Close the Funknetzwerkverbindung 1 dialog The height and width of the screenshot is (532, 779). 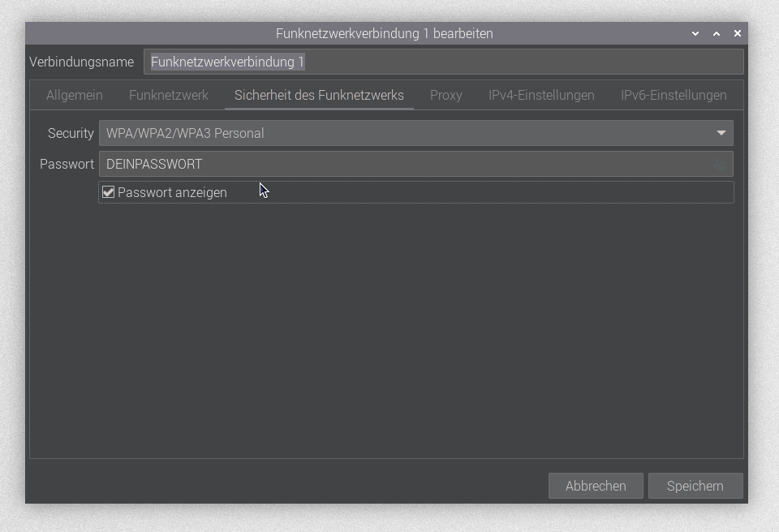click(737, 34)
